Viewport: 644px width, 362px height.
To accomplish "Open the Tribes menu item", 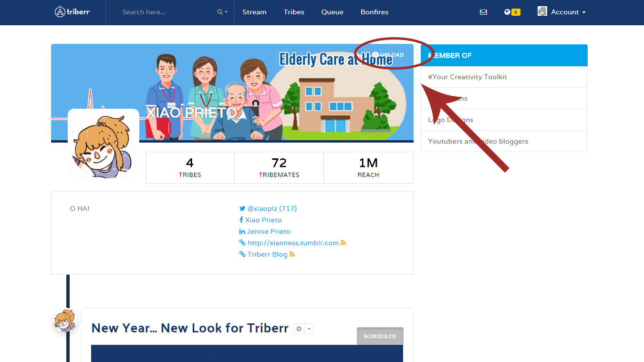I will pos(294,12).
